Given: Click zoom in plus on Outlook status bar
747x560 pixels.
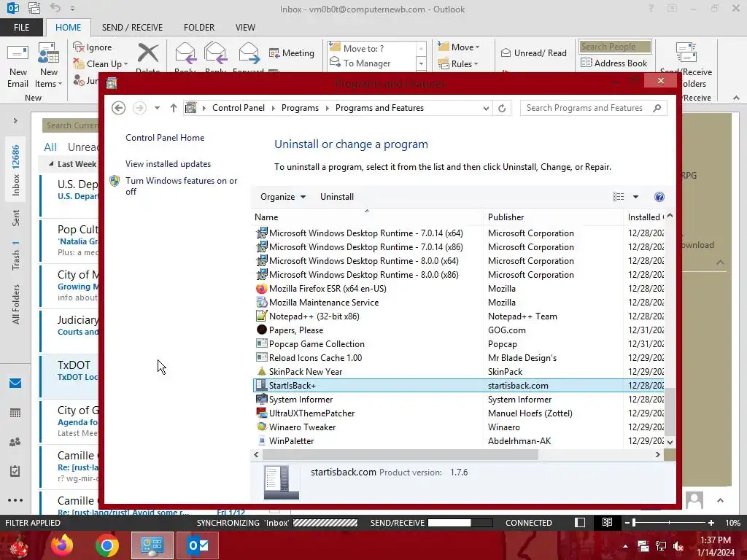Looking at the screenshot, I should click(711, 523).
